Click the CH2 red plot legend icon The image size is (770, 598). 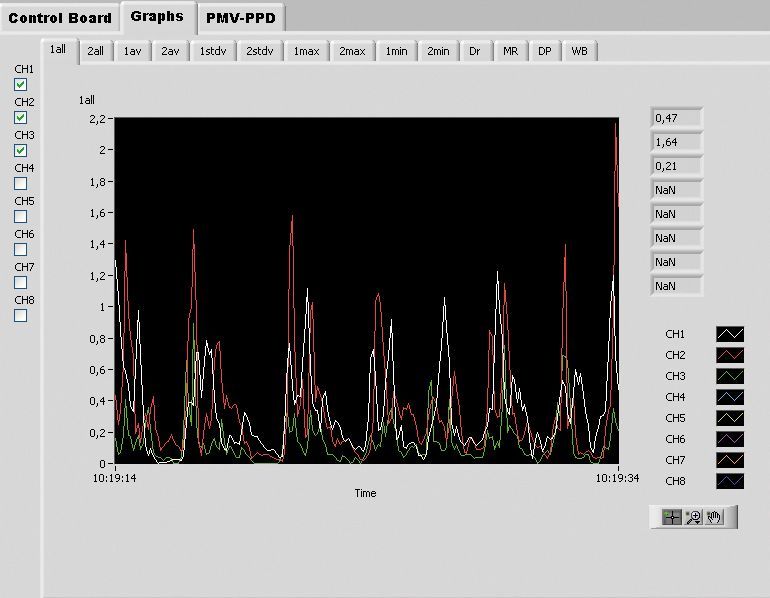click(731, 355)
